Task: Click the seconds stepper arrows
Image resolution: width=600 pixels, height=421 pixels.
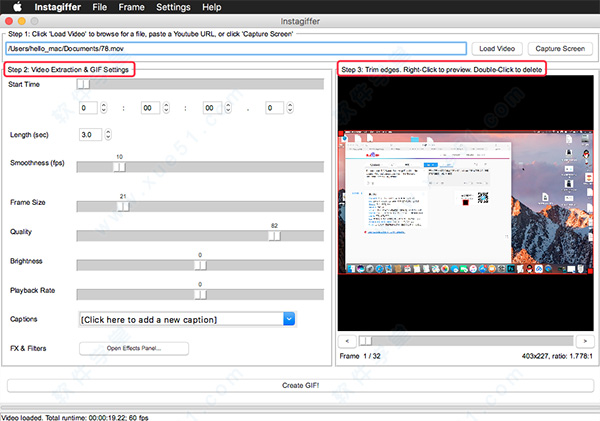Action: click(x=228, y=108)
